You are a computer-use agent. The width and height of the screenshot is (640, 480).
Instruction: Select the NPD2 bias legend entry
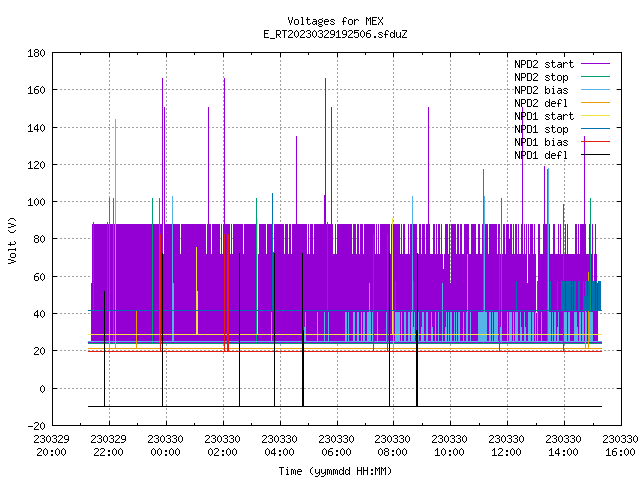click(x=541, y=90)
